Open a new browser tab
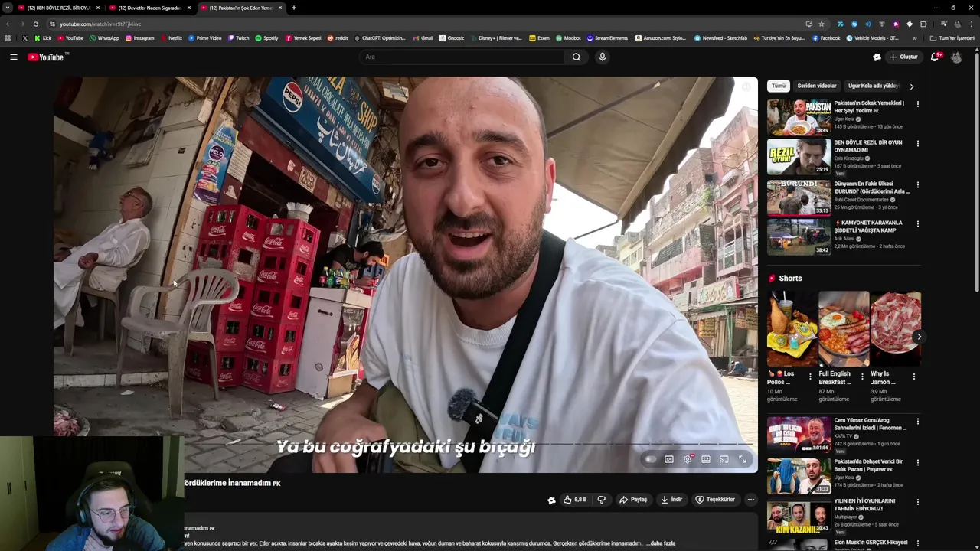980x551 pixels. click(x=294, y=8)
